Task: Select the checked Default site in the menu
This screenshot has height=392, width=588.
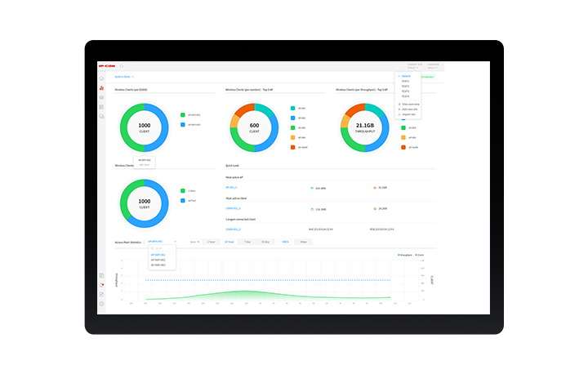Action: coord(406,76)
